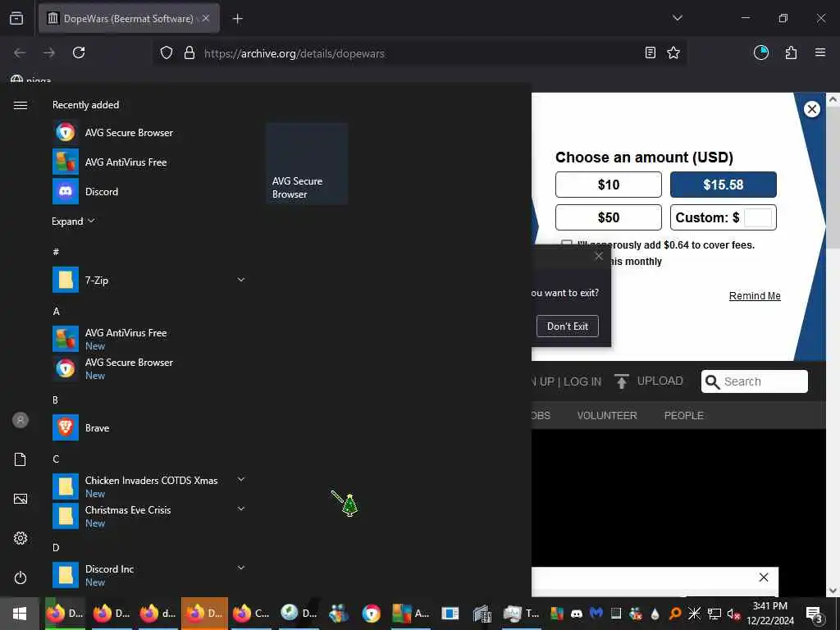840x630 pixels.
Task: Click Discord icon in system tray
Action: tap(577, 614)
